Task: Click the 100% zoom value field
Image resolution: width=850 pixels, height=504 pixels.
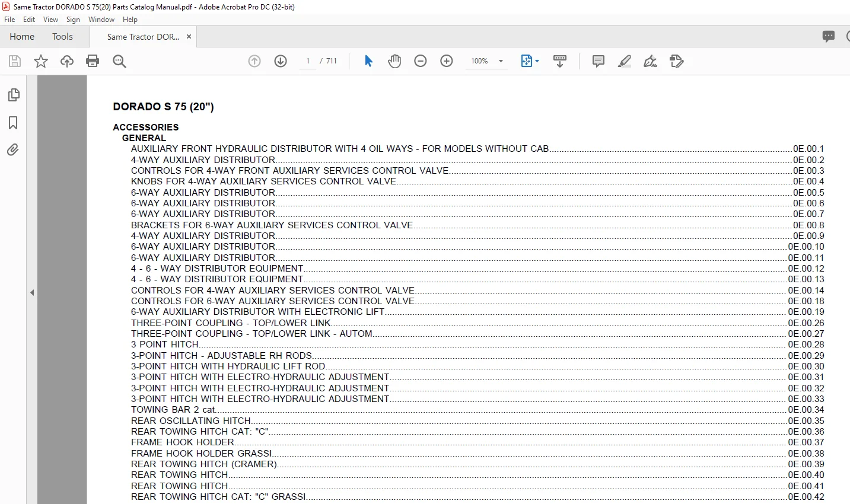Action: point(479,61)
